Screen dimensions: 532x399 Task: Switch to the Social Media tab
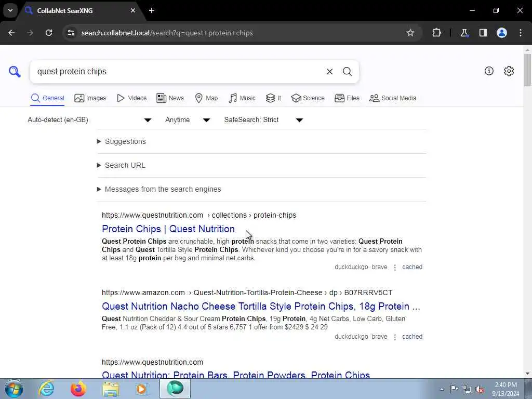pyautogui.click(x=393, y=98)
